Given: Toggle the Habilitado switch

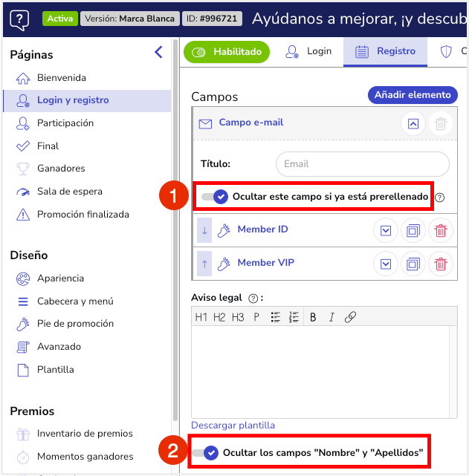Looking at the screenshot, I should pyautogui.click(x=227, y=52).
